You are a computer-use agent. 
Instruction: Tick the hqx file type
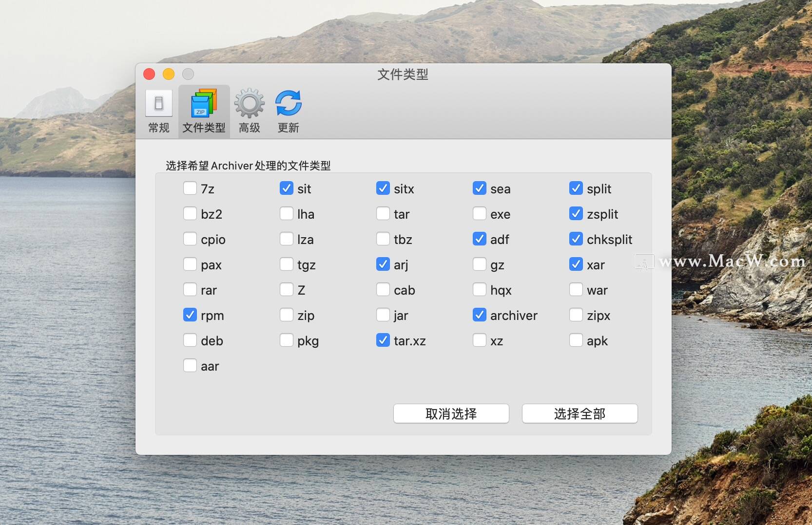[480, 289]
